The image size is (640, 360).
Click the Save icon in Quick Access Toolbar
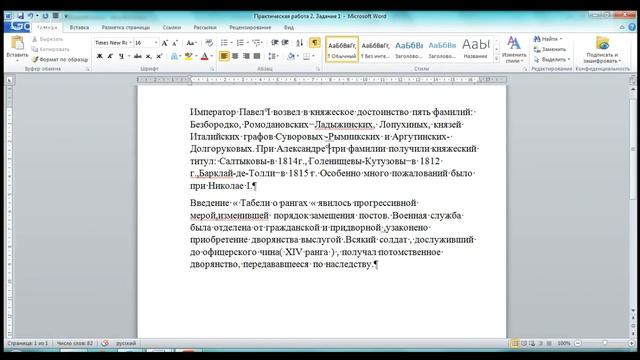coord(21,16)
